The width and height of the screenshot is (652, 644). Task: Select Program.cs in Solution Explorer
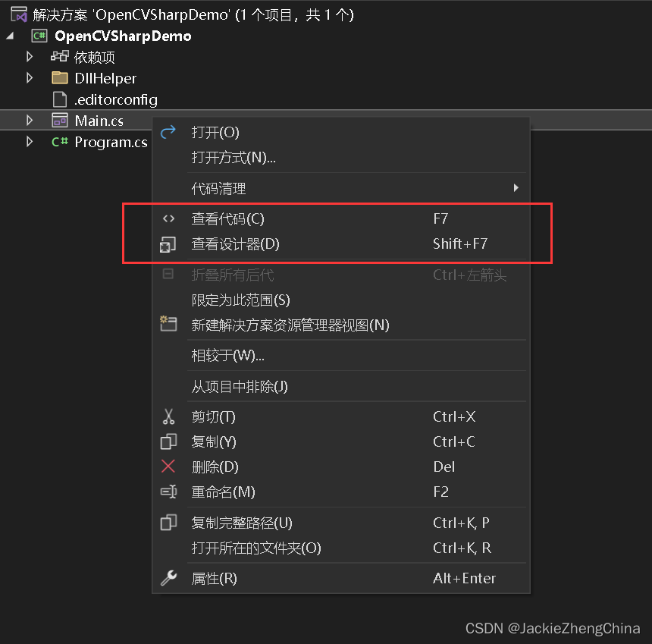111,141
